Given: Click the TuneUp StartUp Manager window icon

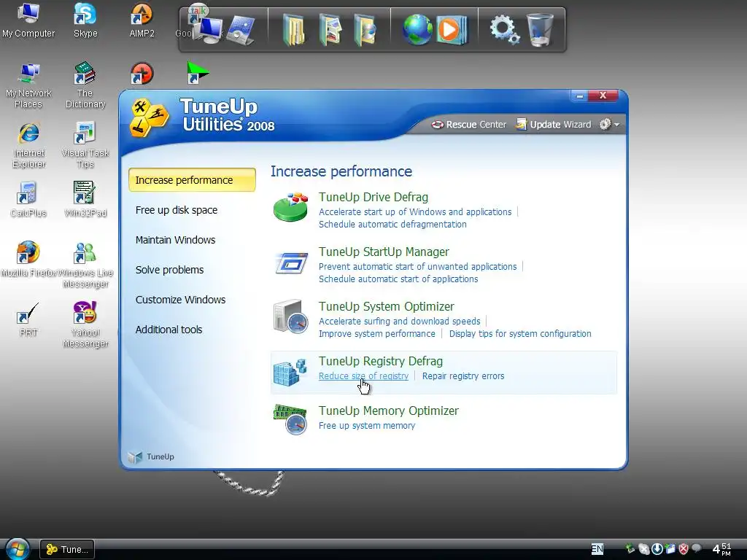Looking at the screenshot, I should coord(292,262).
